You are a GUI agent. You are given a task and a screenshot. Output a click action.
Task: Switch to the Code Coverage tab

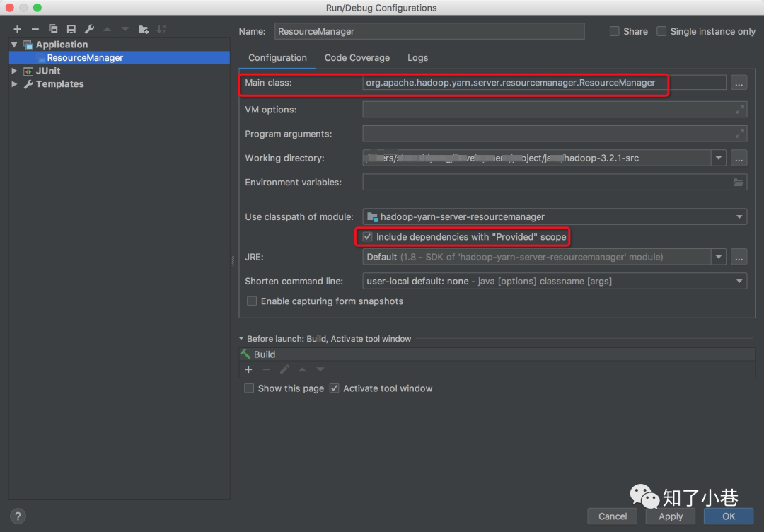(x=357, y=57)
